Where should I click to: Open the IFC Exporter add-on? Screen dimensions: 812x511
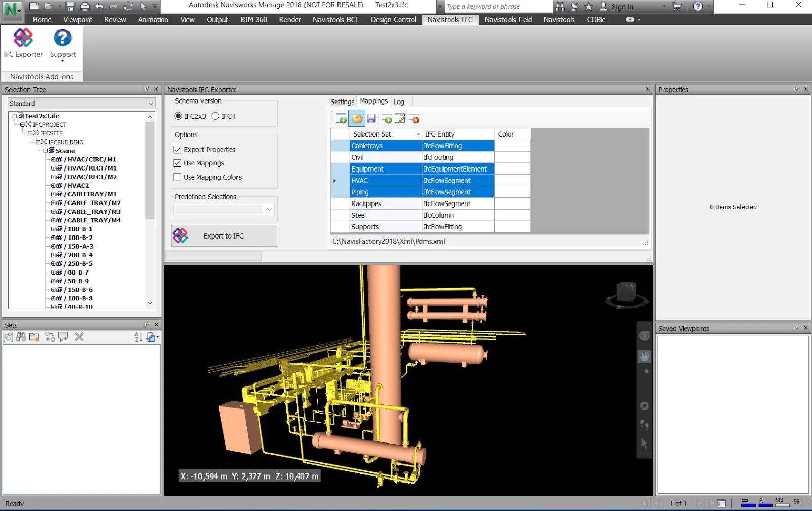point(23,43)
